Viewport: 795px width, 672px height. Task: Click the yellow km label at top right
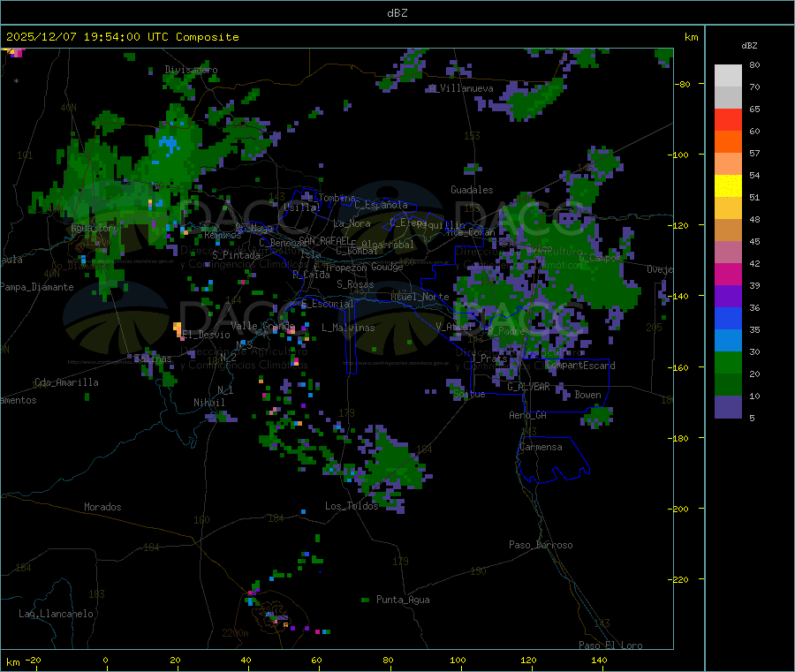691,37
